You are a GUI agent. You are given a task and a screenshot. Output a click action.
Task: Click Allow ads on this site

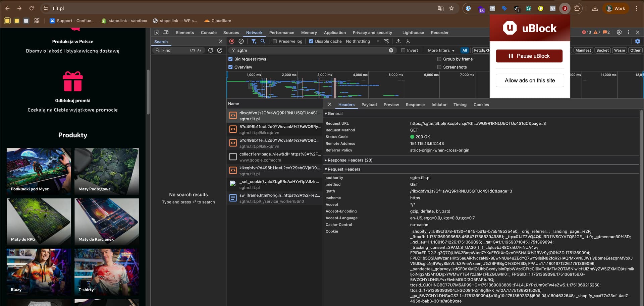click(x=530, y=80)
